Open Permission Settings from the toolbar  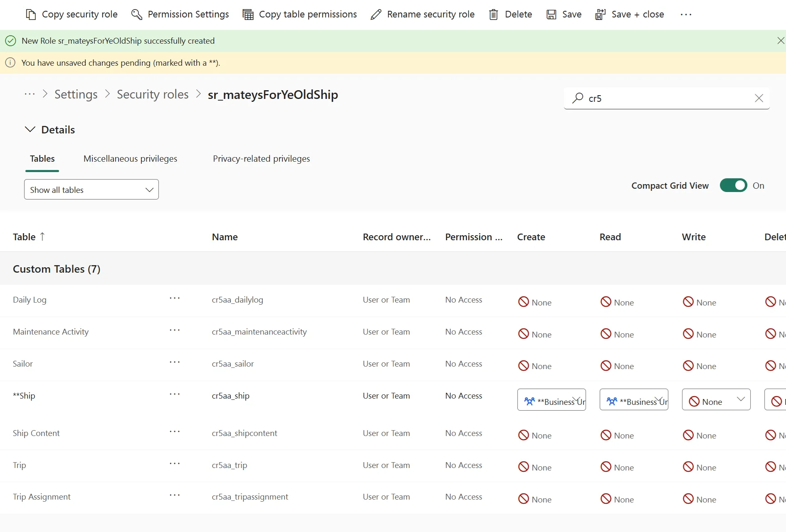coord(180,15)
